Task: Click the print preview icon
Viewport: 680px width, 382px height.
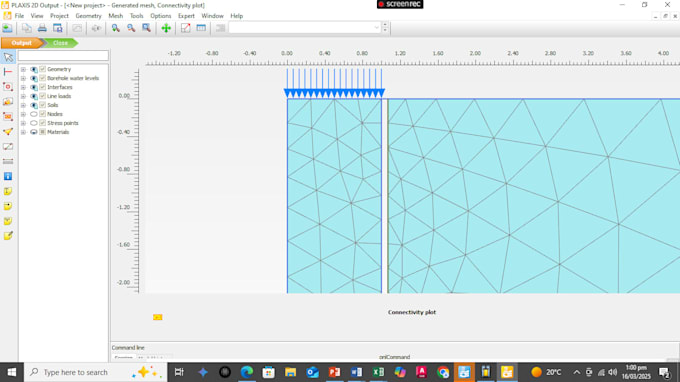Action: (57, 28)
